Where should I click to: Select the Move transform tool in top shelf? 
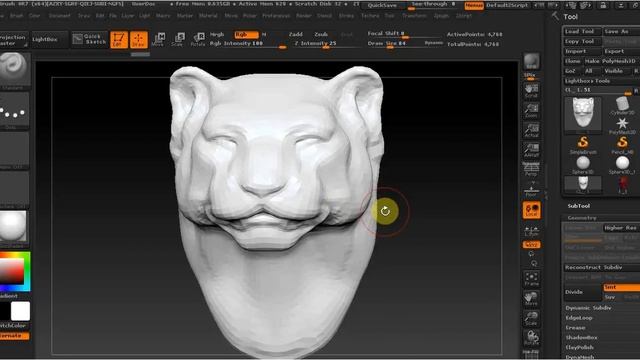158,40
